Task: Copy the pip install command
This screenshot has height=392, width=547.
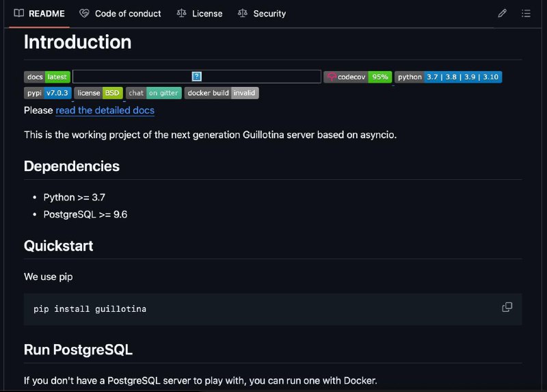Action: point(507,307)
